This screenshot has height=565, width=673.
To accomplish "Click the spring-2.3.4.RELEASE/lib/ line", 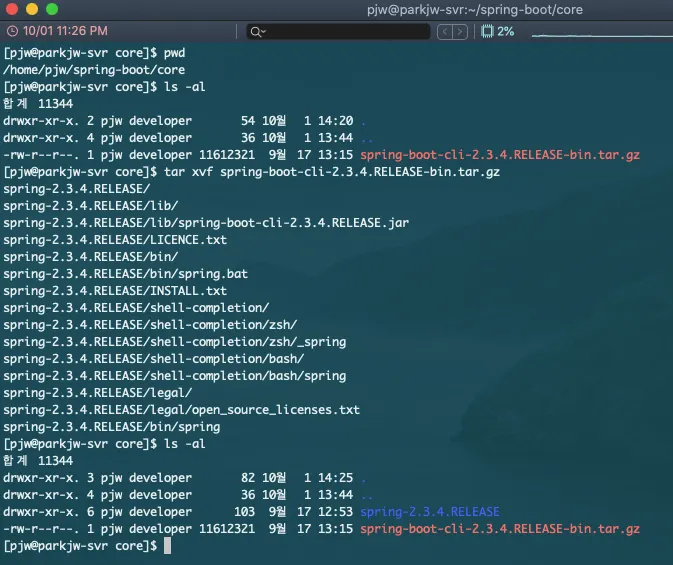I will (91, 206).
